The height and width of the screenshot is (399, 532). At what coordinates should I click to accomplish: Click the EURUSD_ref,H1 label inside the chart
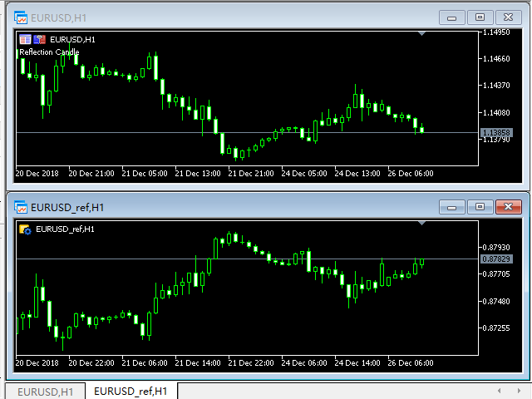(x=65, y=229)
